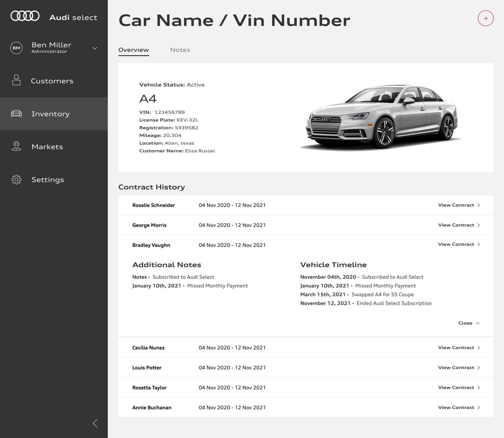
Task: Select the Inventory car icon
Action: tap(17, 114)
